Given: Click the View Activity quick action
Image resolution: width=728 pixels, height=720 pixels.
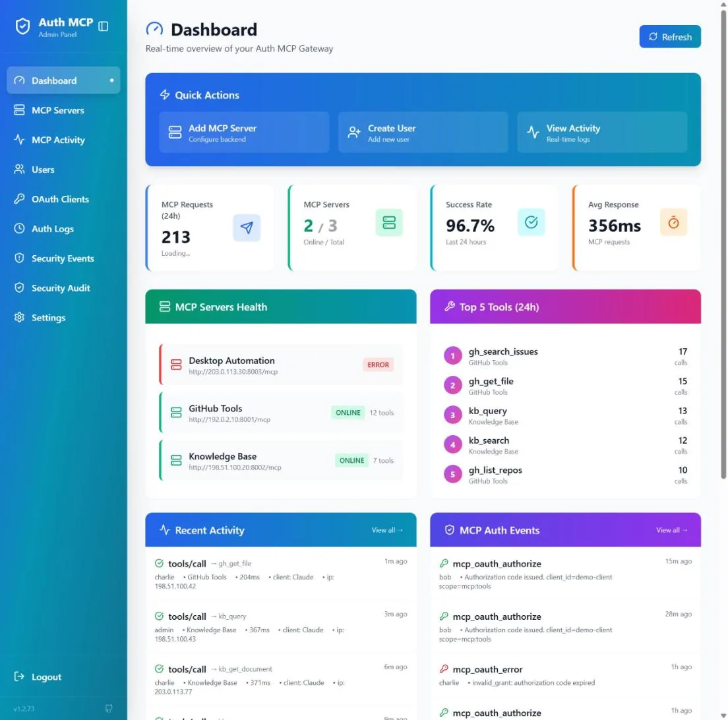Looking at the screenshot, I should [601, 133].
